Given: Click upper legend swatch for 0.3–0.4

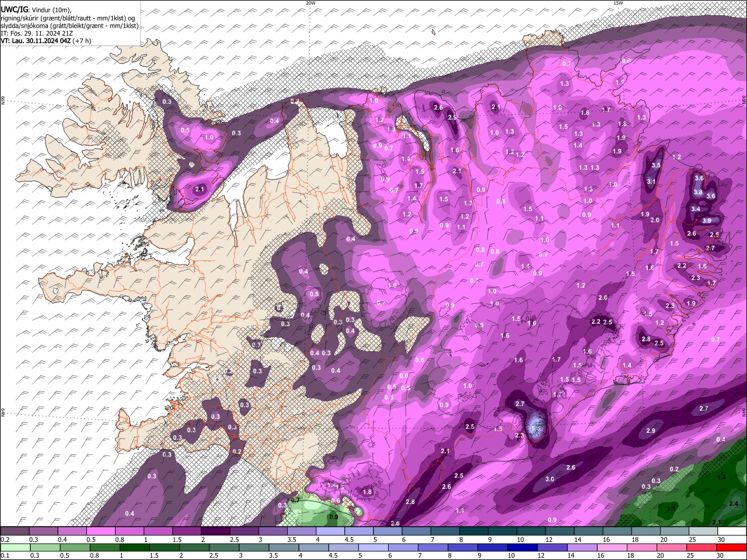Looking at the screenshot, I should [43, 531].
